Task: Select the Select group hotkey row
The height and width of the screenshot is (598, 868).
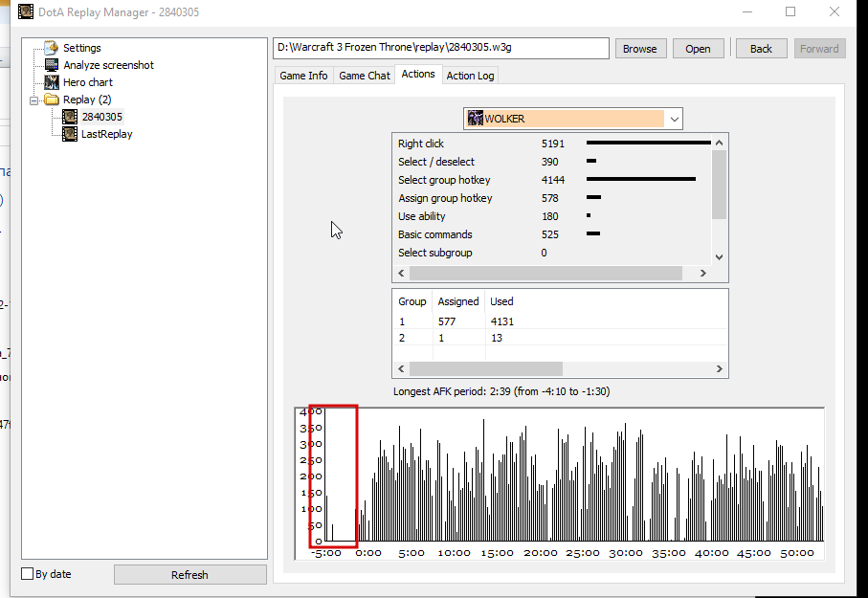Action: pyautogui.click(x=552, y=180)
